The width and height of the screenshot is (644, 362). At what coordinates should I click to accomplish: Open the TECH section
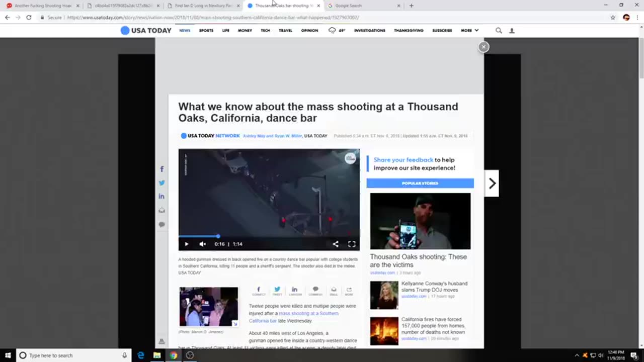pos(265,31)
